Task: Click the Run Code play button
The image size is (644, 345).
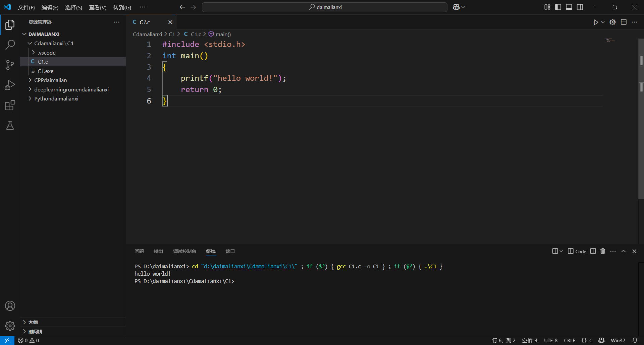Action: coord(596,22)
